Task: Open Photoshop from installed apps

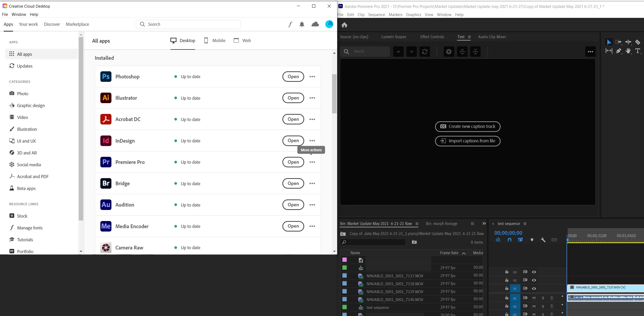Action: 293,77
